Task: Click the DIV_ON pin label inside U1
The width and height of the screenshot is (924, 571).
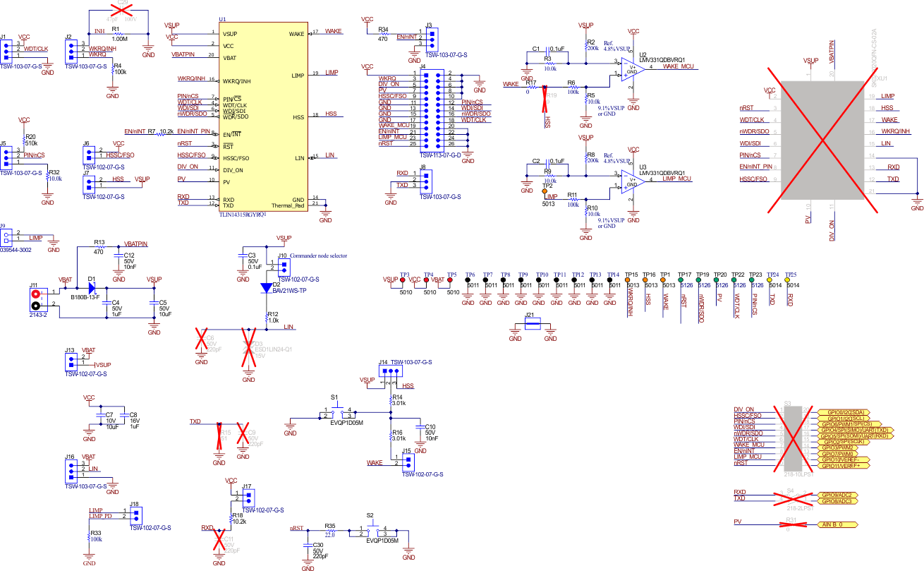Action: (x=233, y=170)
